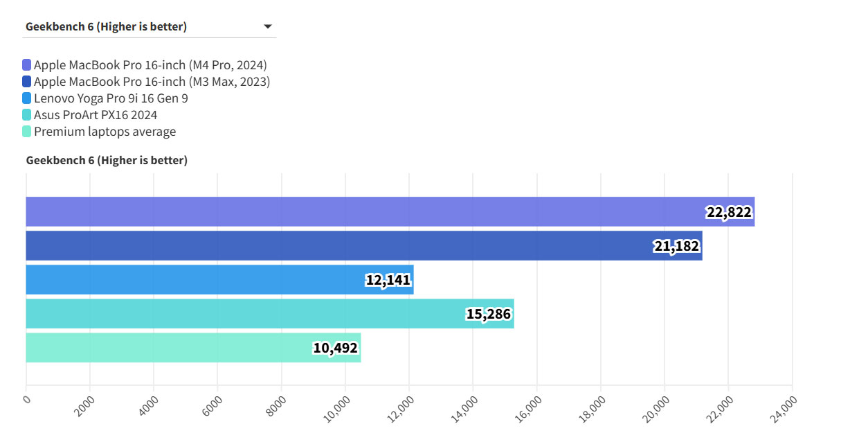Toggle the Asus ProArt PX16 2024 legend label
This screenshot has width=868, height=442.
click(96, 115)
